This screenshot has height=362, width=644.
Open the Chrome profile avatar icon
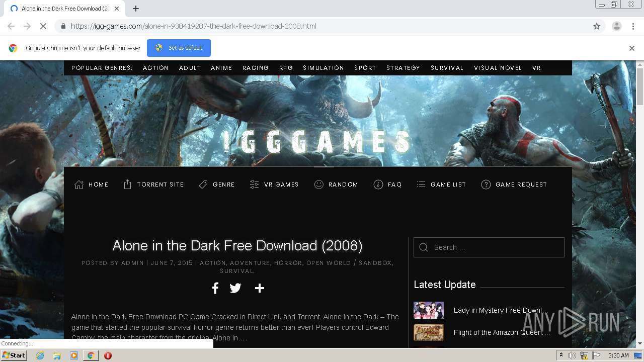(x=616, y=26)
